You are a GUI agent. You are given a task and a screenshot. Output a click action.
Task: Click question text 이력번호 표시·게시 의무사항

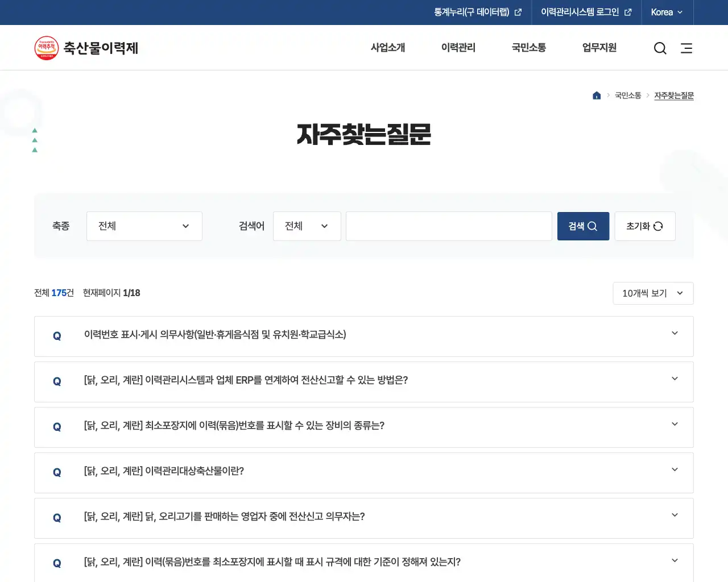click(x=215, y=334)
